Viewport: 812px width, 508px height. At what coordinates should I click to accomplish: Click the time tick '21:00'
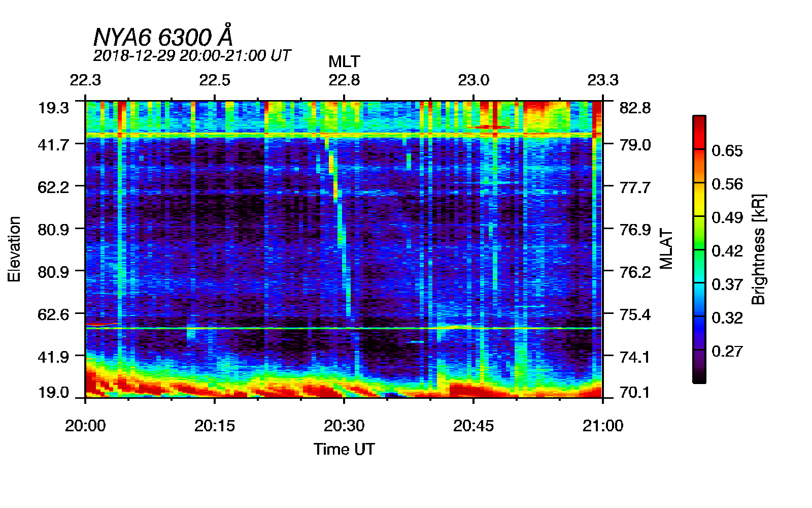click(603, 425)
